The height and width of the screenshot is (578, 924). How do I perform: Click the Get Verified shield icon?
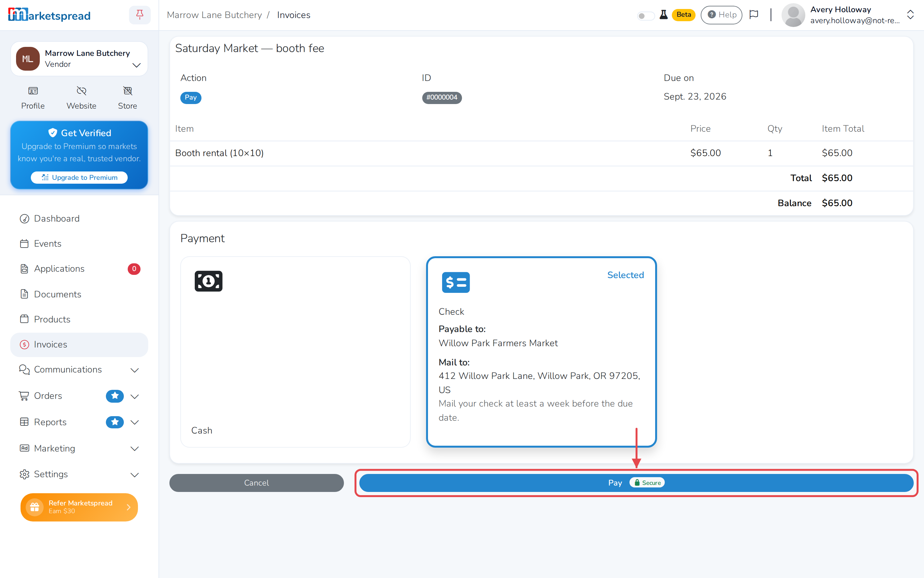[x=53, y=133]
